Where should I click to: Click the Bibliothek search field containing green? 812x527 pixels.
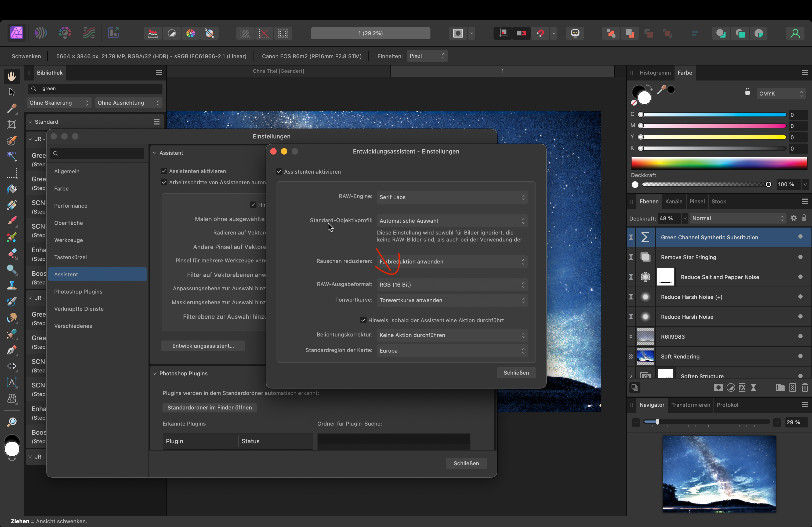pyautogui.click(x=95, y=88)
